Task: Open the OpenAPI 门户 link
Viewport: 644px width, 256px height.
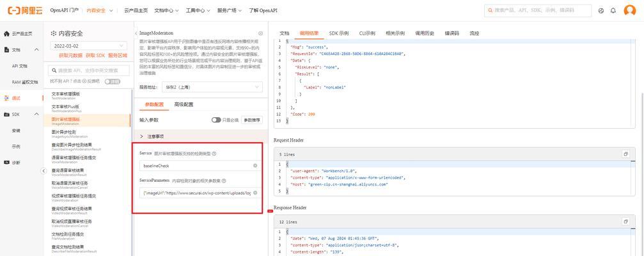Action: click(x=65, y=10)
